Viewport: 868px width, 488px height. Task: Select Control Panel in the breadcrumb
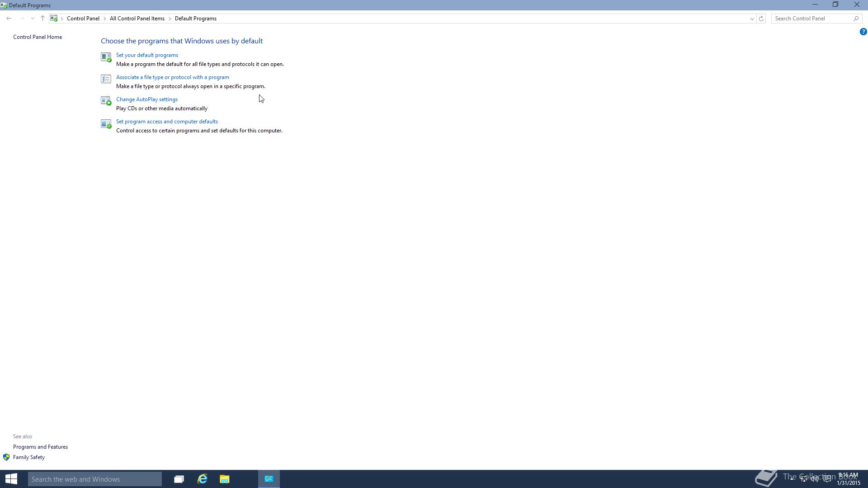tap(83, 19)
